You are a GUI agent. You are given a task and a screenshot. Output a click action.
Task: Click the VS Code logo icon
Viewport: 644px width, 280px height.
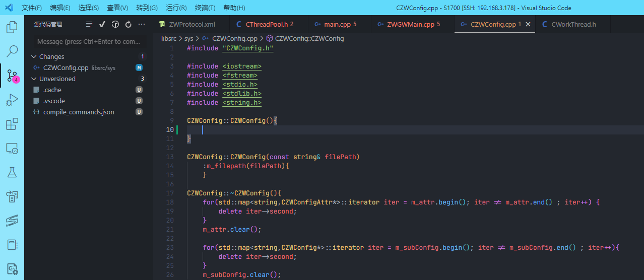point(8,8)
